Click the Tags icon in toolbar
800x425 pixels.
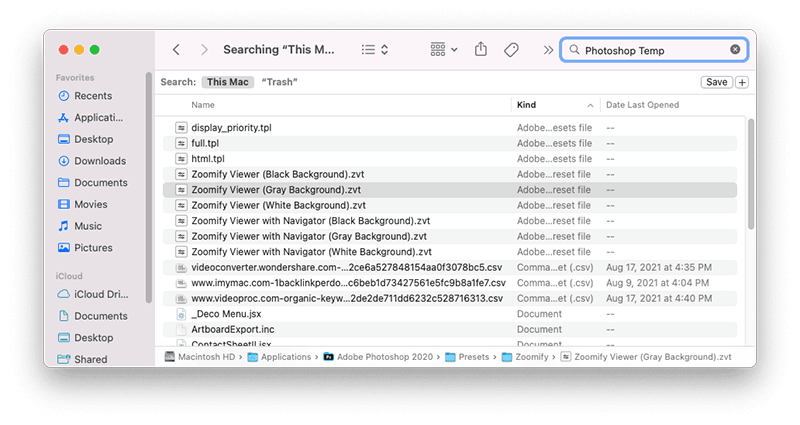point(511,49)
